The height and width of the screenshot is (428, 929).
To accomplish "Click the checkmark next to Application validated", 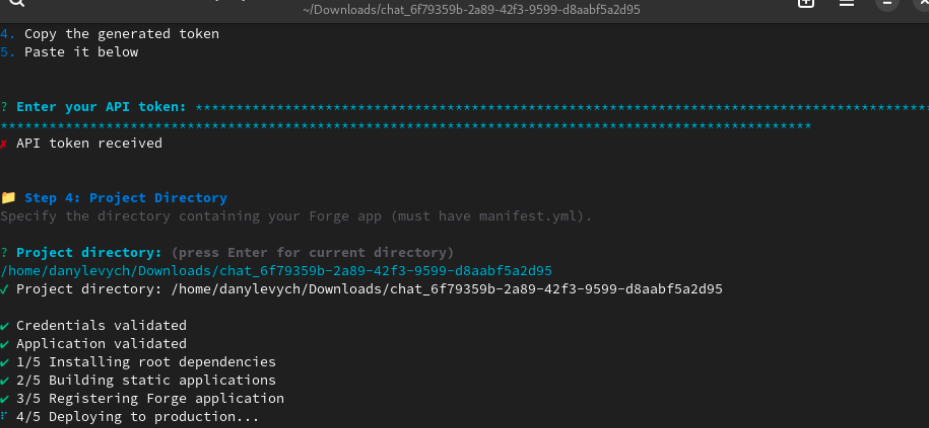I will [5, 343].
